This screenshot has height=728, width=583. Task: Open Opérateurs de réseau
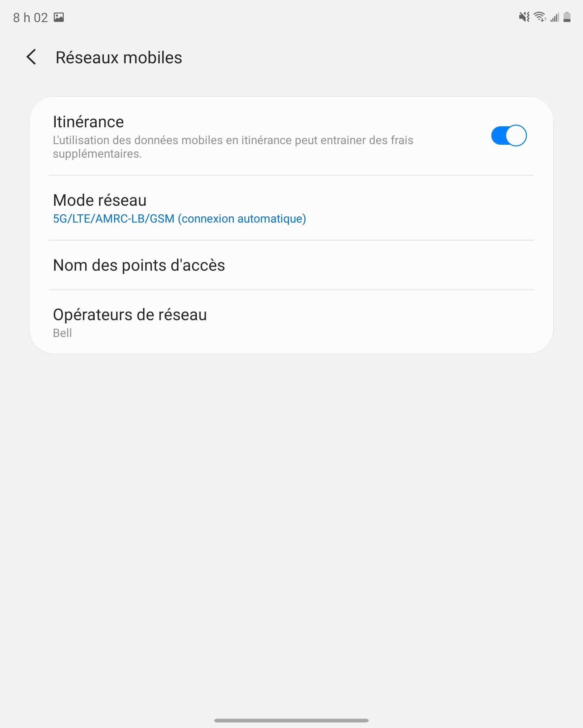(x=291, y=322)
